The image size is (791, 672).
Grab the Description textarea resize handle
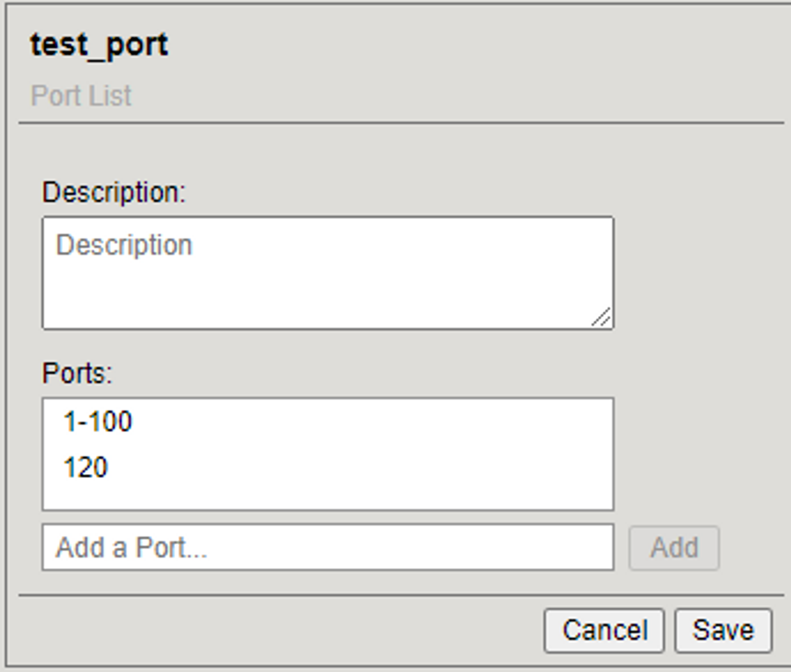pyautogui.click(x=601, y=317)
